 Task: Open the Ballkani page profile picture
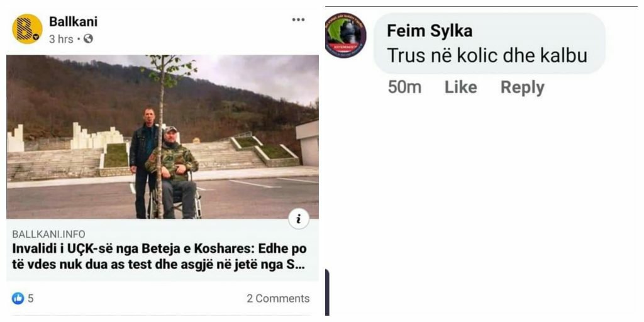[27, 29]
